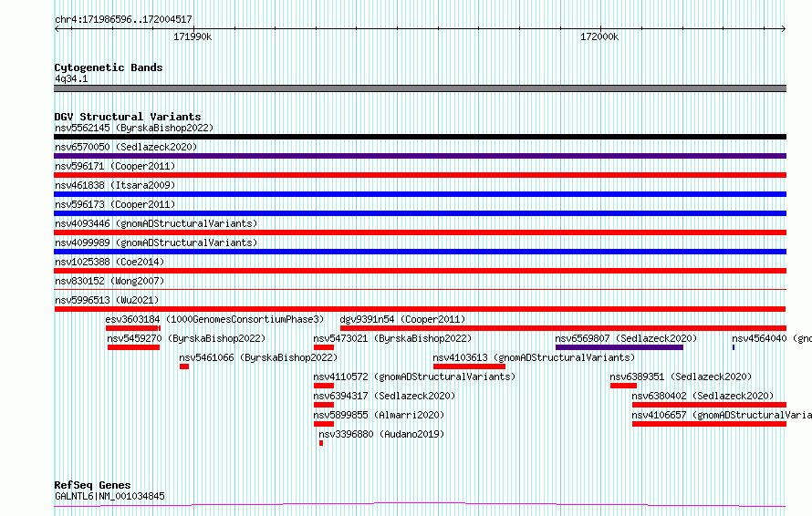The width and height of the screenshot is (812, 516).
Task: Click nsv3396880 (Audano2019) label
Action: pyautogui.click(x=381, y=434)
